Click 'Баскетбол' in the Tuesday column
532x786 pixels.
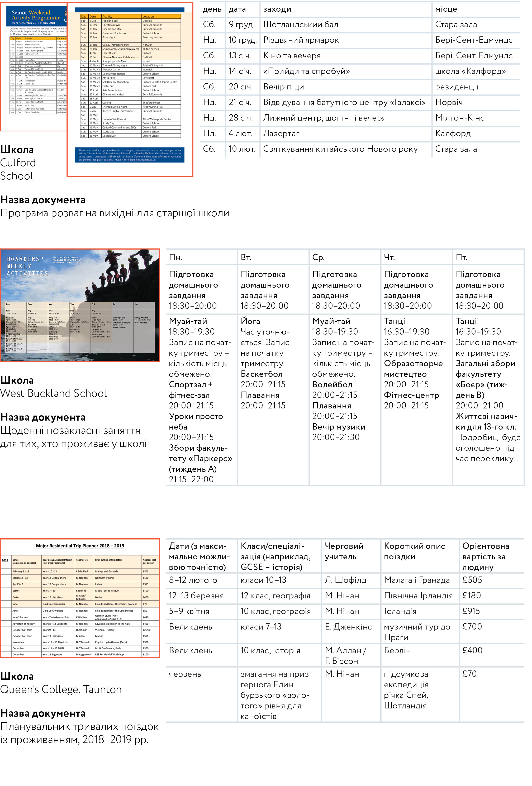(262, 374)
